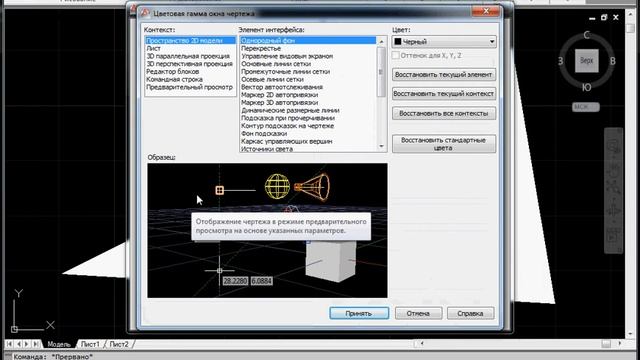Choose 'Редактор блоков' context
Viewport: 640px width, 360px height.
click(x=172, y=71)
